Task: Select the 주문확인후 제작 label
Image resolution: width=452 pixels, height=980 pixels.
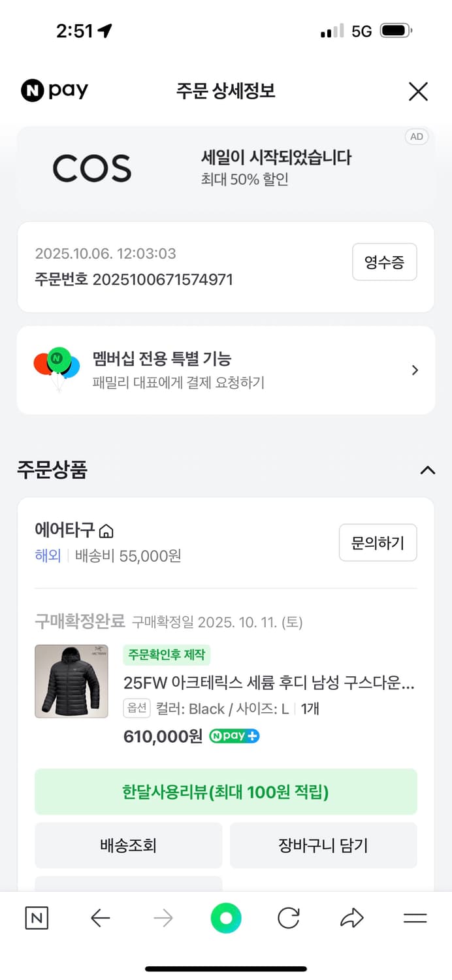Action: tap(167, 655)
